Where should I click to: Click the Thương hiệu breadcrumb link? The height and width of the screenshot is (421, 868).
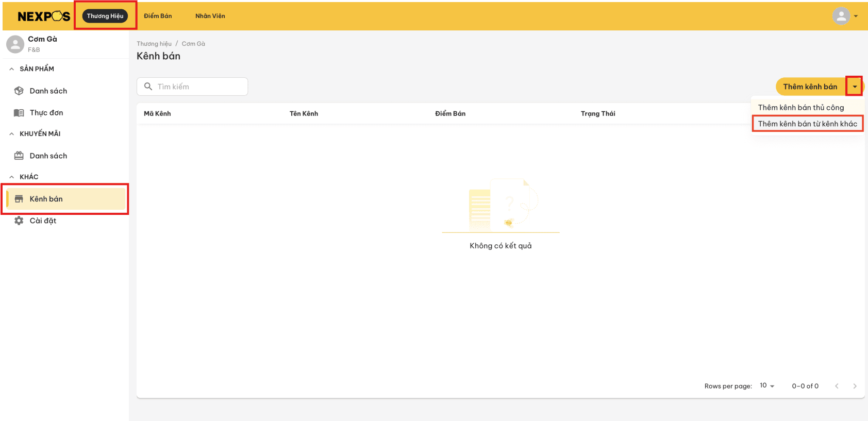coord(154,44)
